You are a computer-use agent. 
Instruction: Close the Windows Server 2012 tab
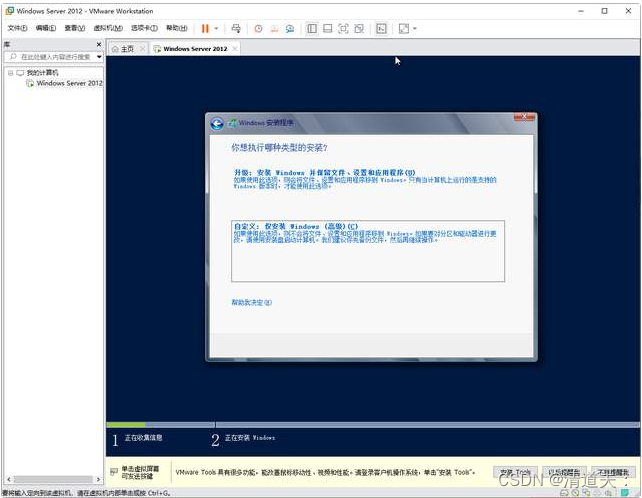point(235,49)
